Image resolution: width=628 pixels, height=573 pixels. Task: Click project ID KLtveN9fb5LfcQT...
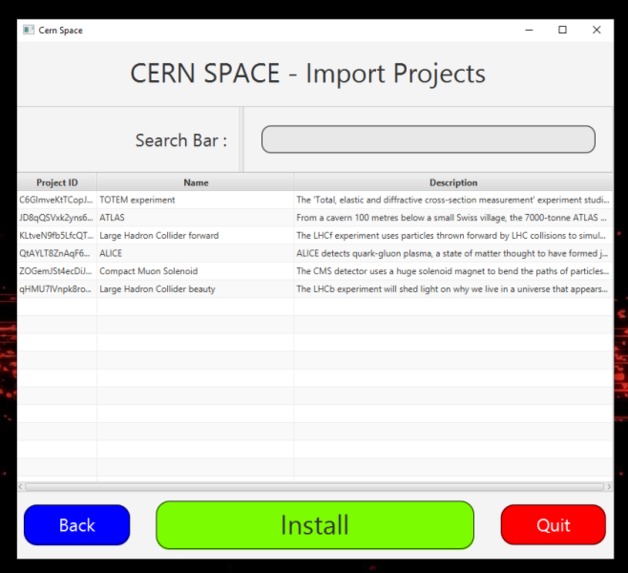click(57, 235)
